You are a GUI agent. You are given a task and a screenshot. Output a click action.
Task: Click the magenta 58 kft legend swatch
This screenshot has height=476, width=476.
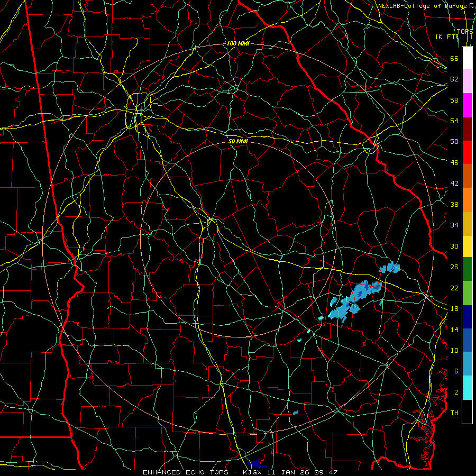(x=467, y=105)
